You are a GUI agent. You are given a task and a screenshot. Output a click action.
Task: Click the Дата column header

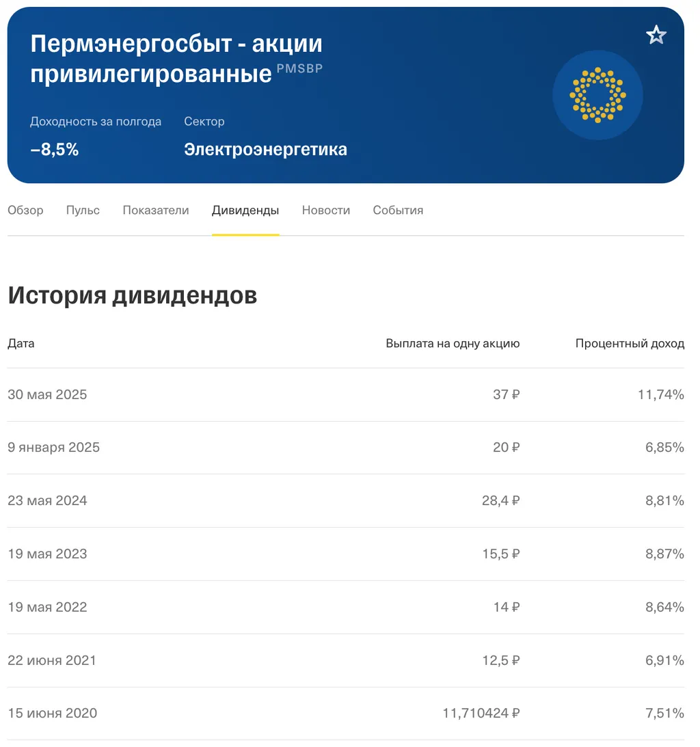coord(21,343)
